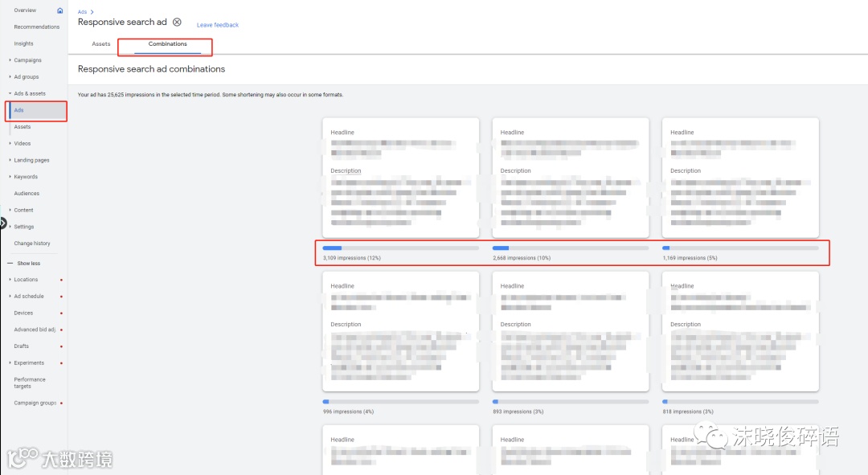868x475 pixels.
Task: Open Advanced bid adj. page
Action: [x=35, y=330]
